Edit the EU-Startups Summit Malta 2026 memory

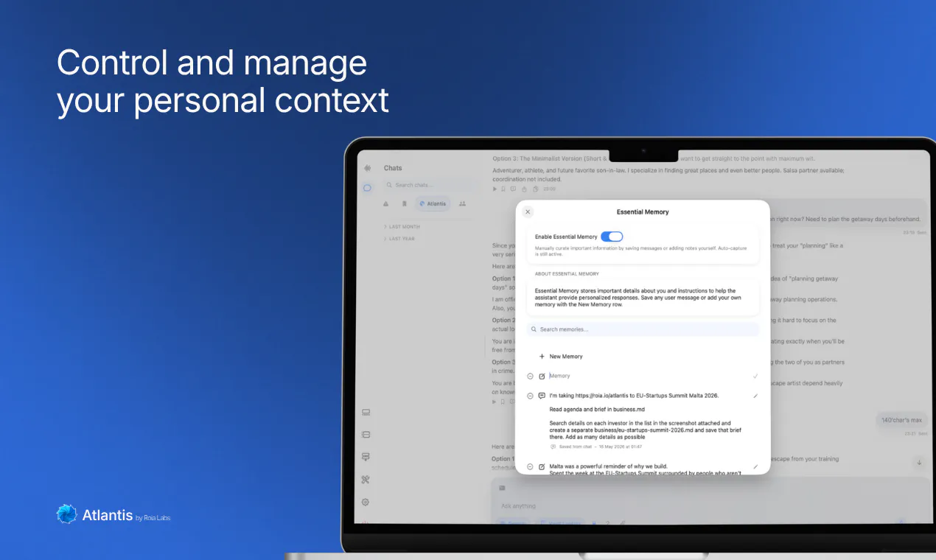pos(755,396)
